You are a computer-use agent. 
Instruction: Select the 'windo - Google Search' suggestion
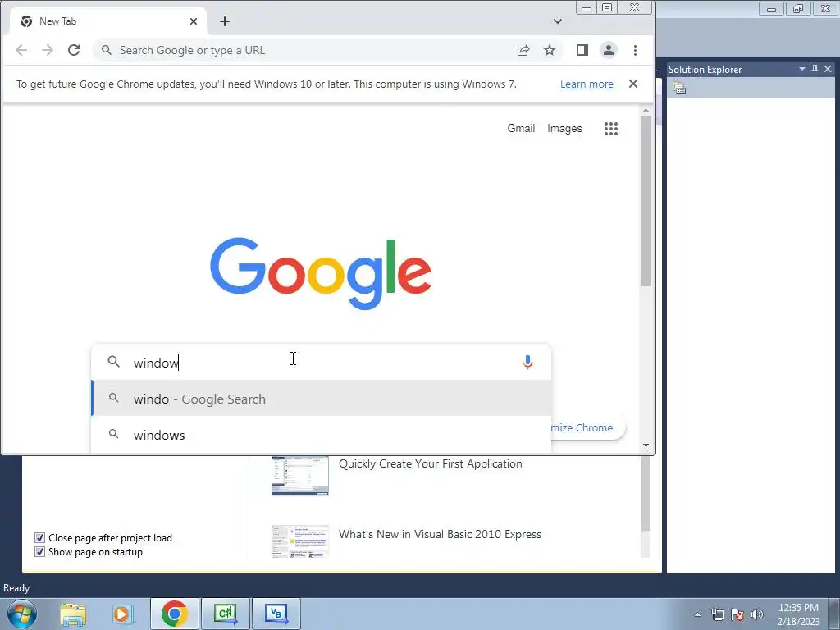[322, 399]
